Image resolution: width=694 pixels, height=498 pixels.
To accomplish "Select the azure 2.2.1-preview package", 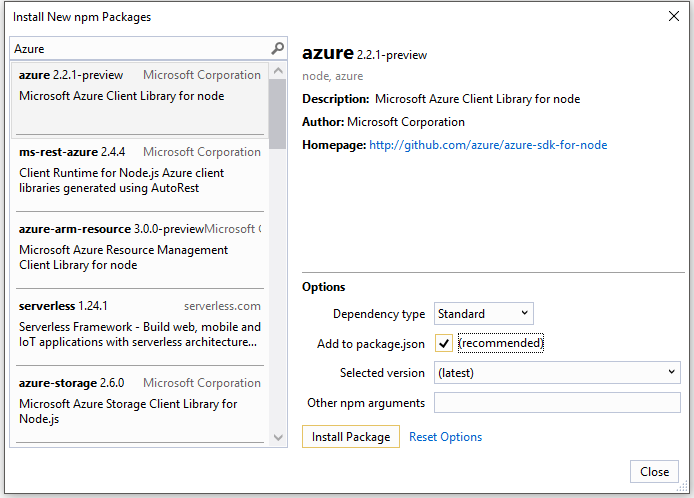I will pyautogui.click(x=139, y=96).
